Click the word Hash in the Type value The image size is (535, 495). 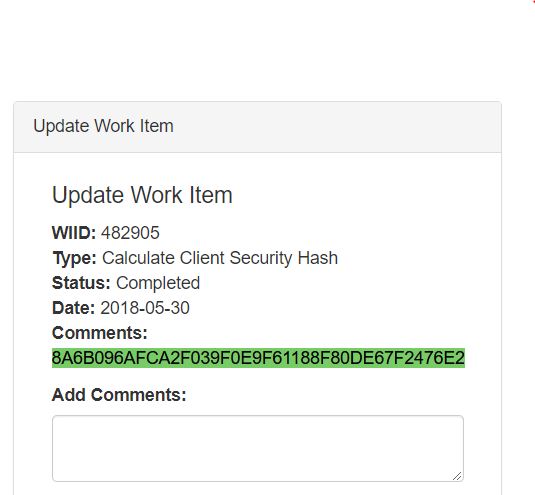[x=318, y=258]
